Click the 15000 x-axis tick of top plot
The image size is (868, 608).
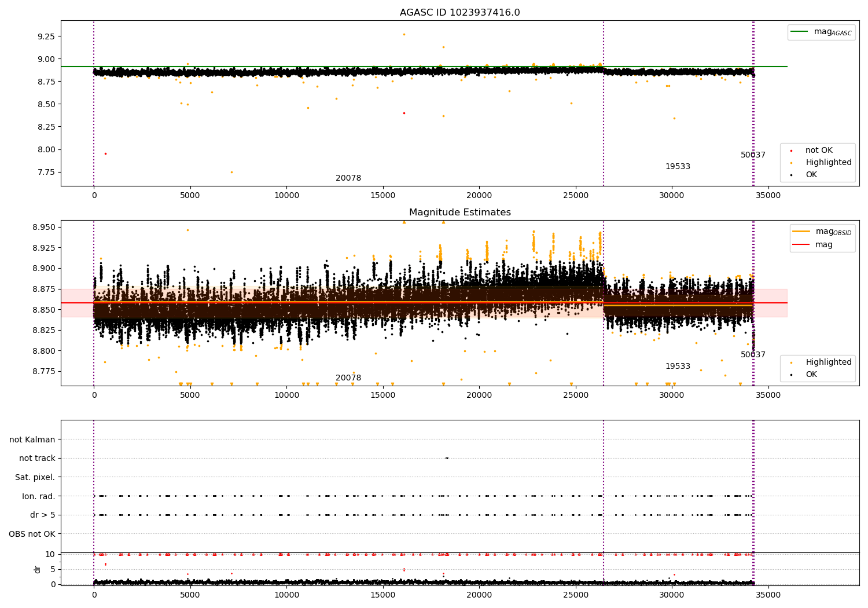click(x=383, y=196)
